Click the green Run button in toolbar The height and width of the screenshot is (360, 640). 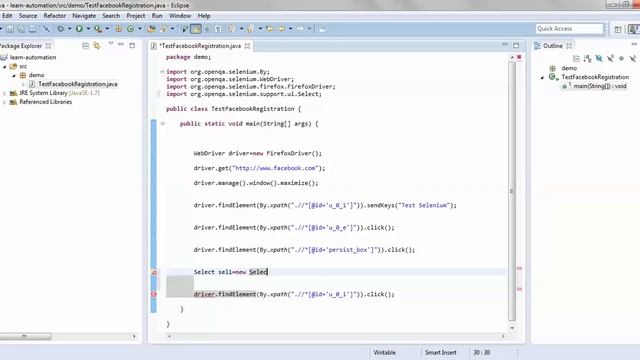click(x=79, y=29)
